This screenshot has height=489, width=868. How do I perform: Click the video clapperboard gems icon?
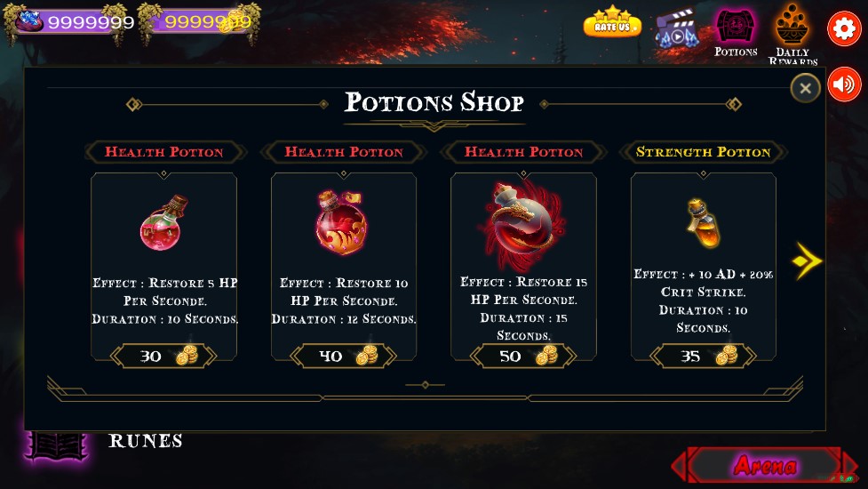(676, 29)
